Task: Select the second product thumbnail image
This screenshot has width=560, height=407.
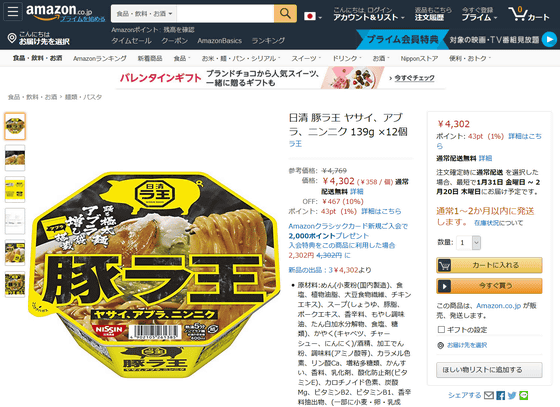Action: pyautogui.click(x=15, y=158)
